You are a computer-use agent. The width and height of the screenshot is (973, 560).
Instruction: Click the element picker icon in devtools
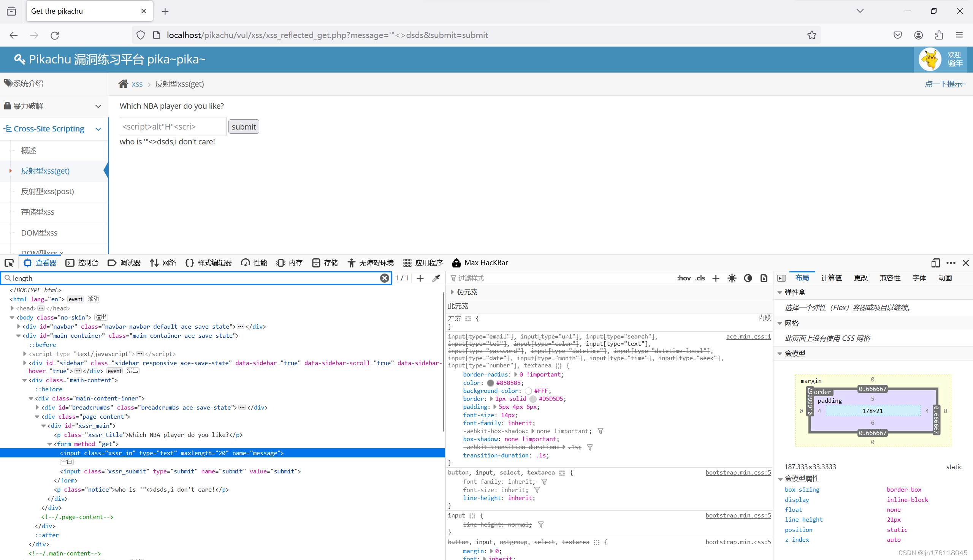click(x=9, y=263)
